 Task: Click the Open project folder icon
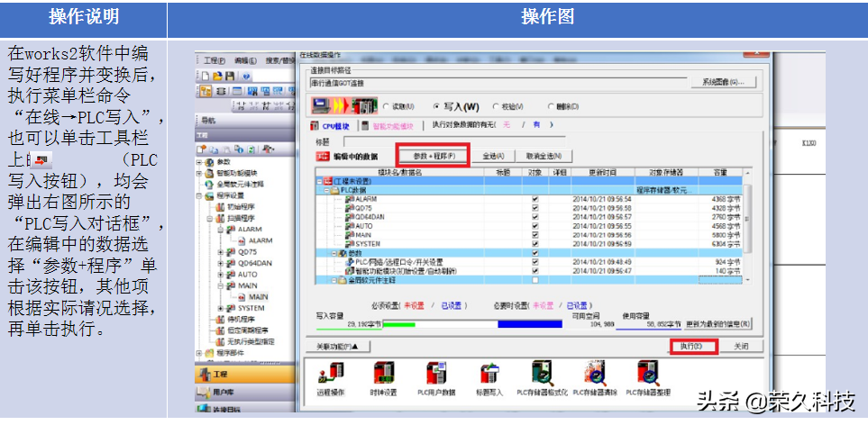(217, 76)
